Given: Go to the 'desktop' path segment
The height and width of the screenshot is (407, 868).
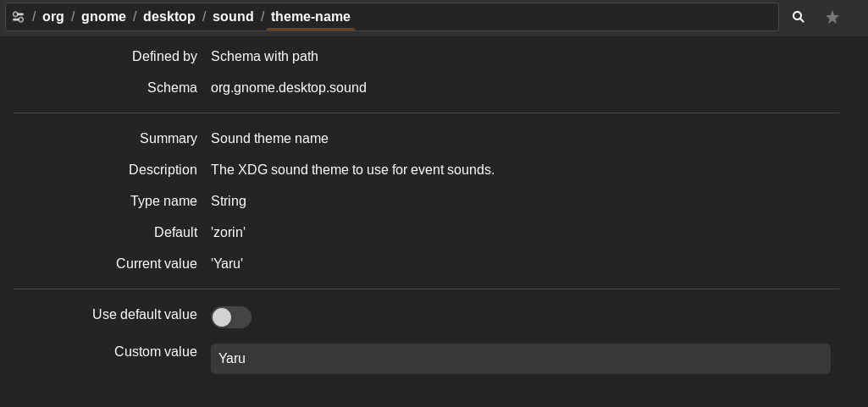Looking at the screenshot, I should tap(169, 17).
